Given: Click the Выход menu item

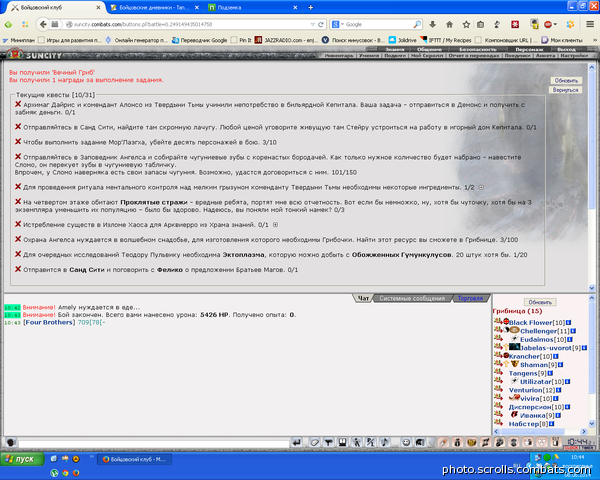Looking at the screenshot, I should [566, 49].
